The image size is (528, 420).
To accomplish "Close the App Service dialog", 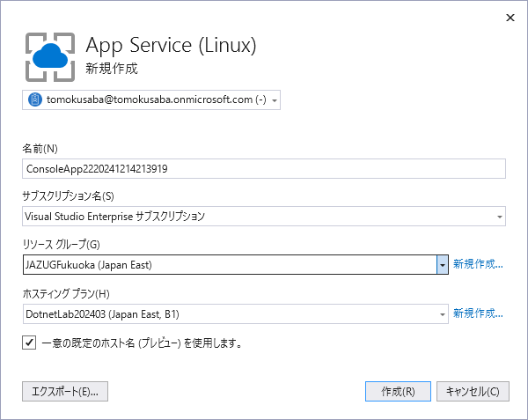I will (510, 18).
